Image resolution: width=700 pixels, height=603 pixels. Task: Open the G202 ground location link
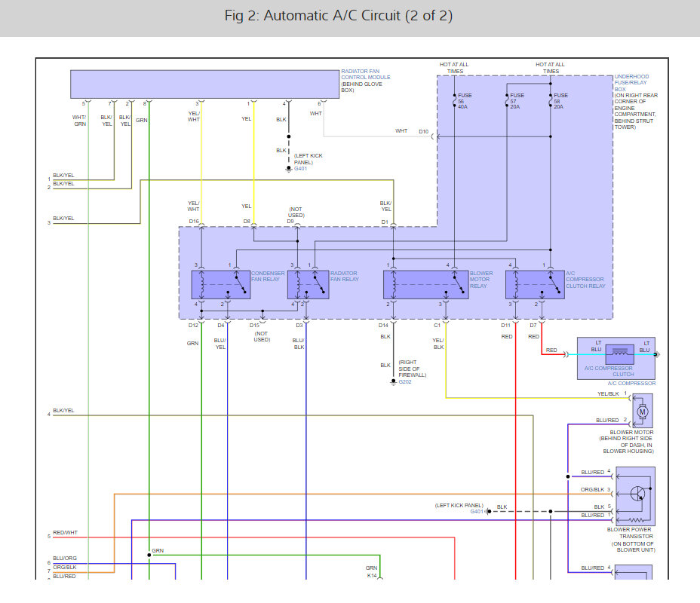tap(405, 382)
